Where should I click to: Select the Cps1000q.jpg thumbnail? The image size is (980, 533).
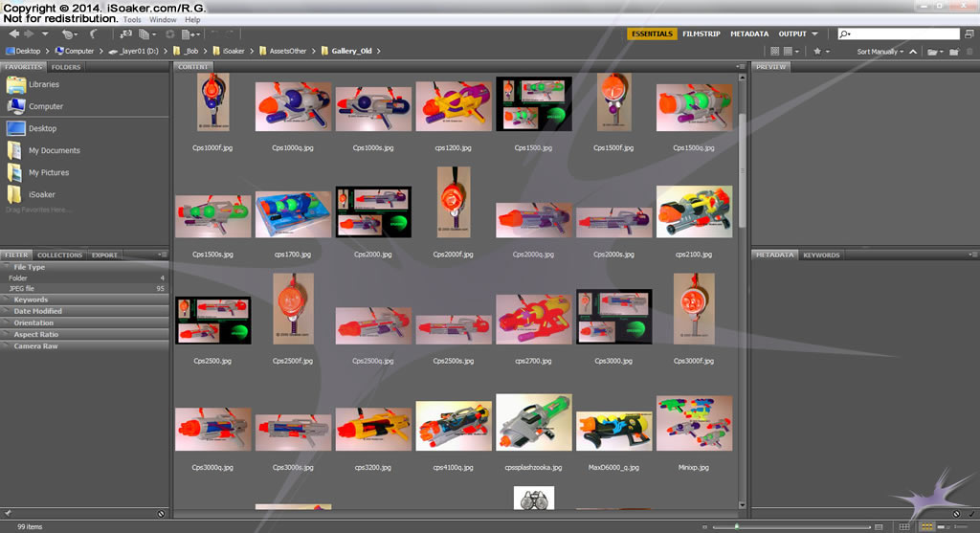[x=293, y=106]
